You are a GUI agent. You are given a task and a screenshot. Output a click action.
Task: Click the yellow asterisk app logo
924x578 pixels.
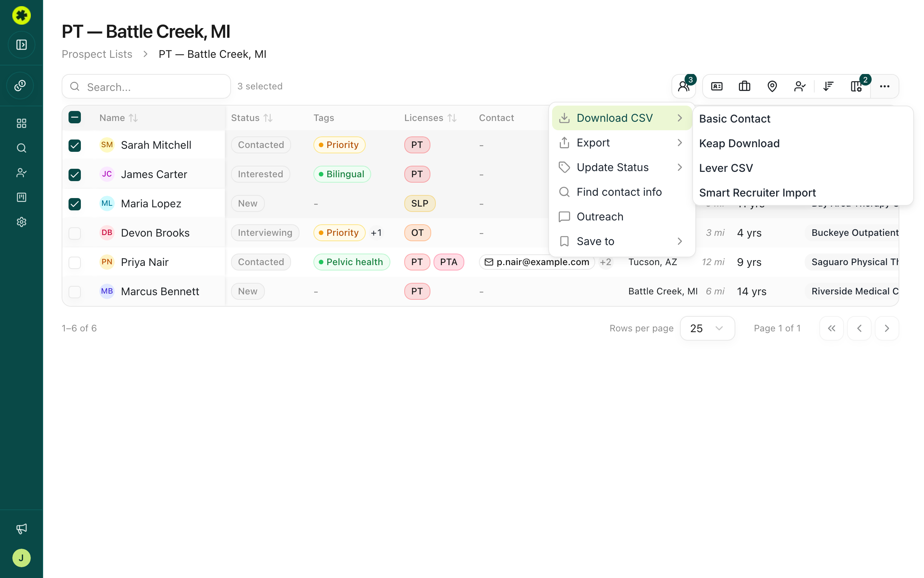pos(22,15)
